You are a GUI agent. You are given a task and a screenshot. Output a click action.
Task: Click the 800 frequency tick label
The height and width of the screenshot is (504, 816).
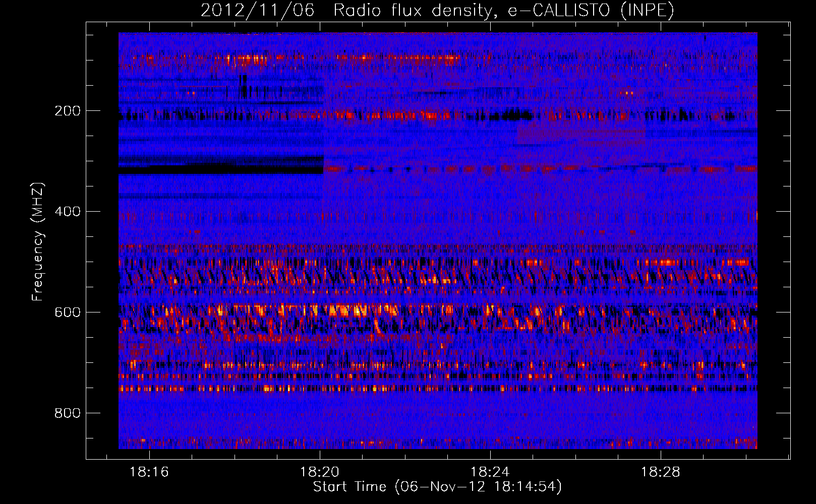[68, 413]
